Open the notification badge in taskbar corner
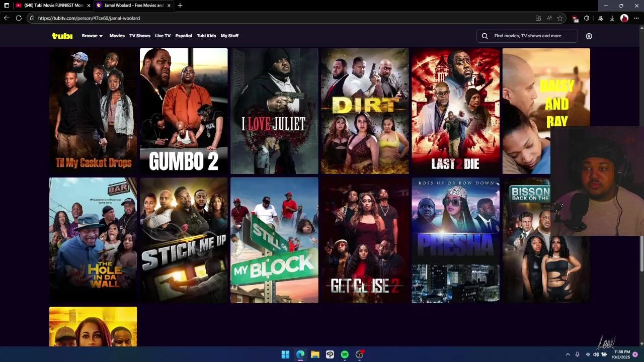Screen dimensions: 644x362 (635, 354)
